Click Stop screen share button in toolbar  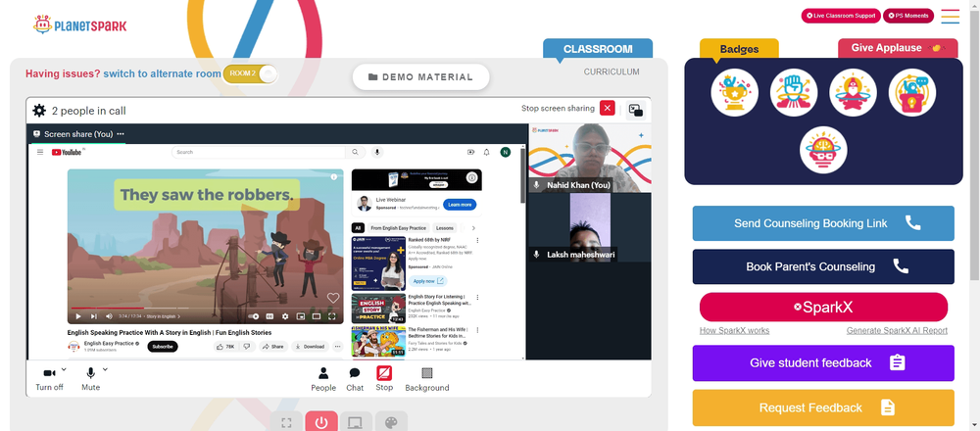pos(384,378)
